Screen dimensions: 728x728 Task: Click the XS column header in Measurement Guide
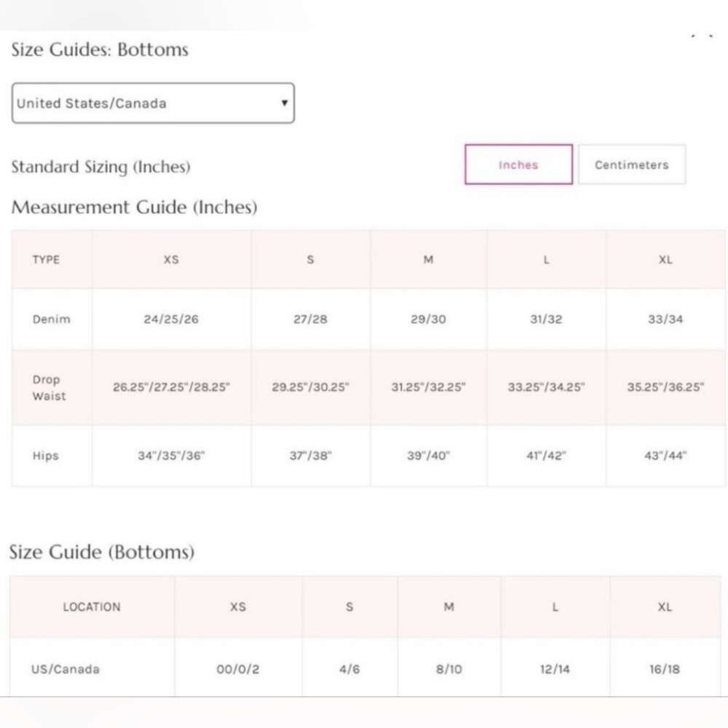click(x=171, y=260)
